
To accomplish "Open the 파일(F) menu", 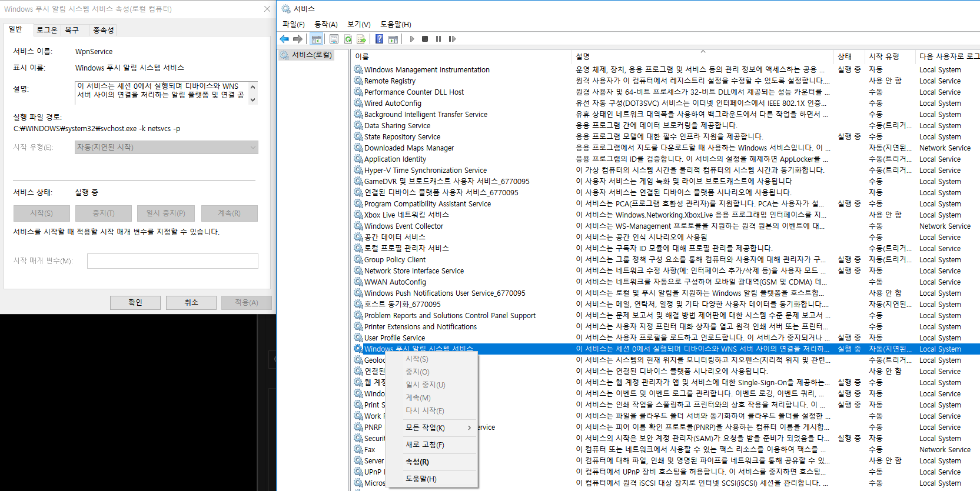I will point(293,24).
